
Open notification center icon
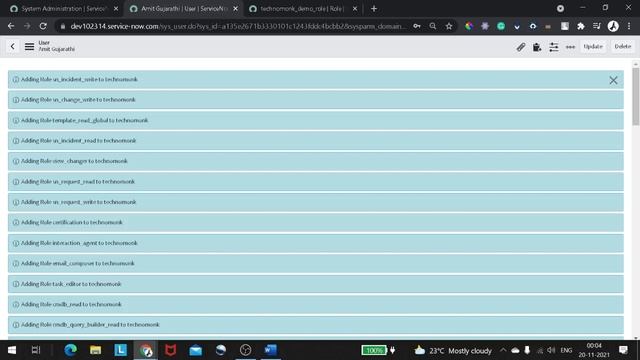[623, 350]
